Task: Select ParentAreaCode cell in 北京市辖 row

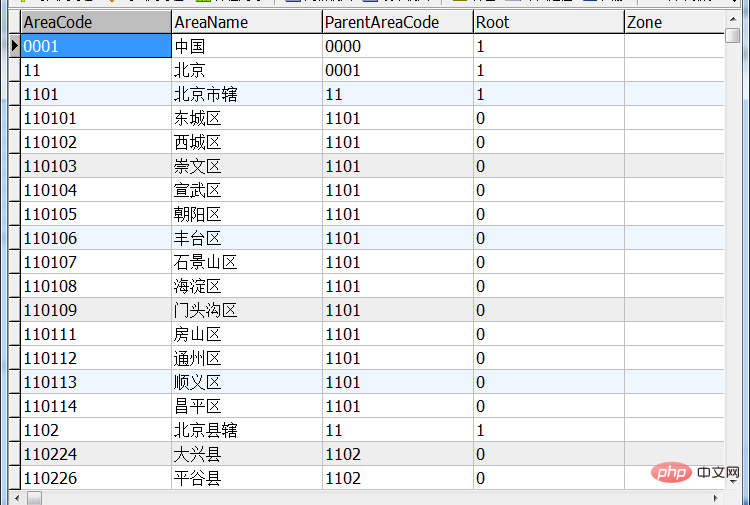Action: pyautogui.click(x=397, y=94)
